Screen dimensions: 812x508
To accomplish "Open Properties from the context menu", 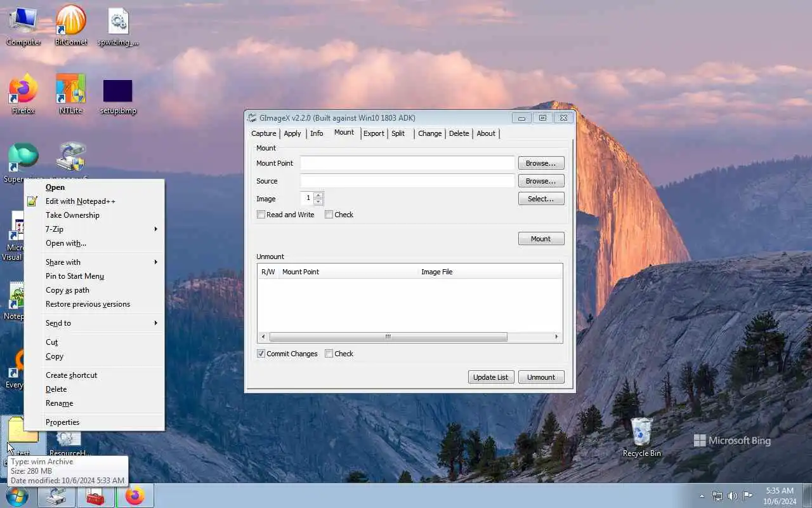I will click(94, 422).
